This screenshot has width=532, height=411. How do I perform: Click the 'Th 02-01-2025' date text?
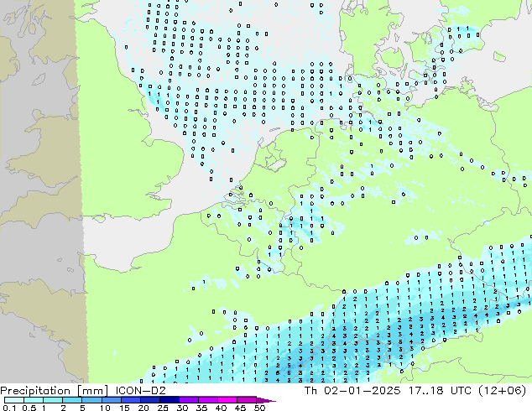click(x=352, y=391)
